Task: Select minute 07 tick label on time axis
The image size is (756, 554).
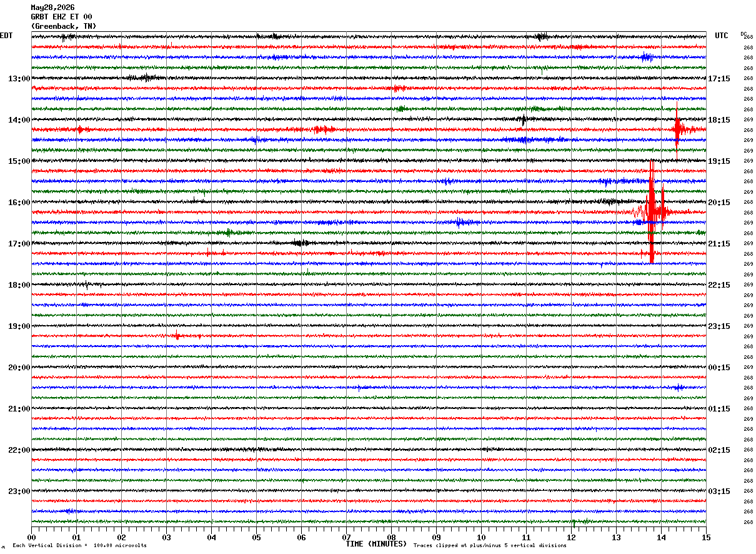Action: (346, 537)
